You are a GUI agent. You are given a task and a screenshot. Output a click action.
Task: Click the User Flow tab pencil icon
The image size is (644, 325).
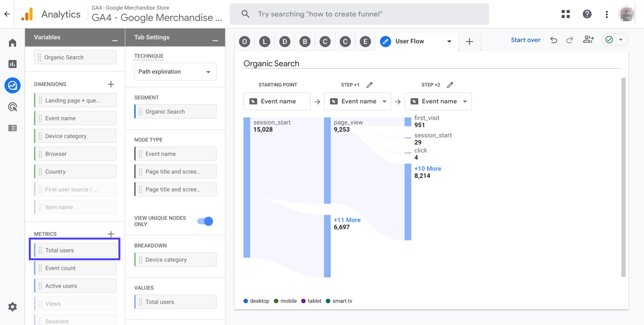point(385,41)
